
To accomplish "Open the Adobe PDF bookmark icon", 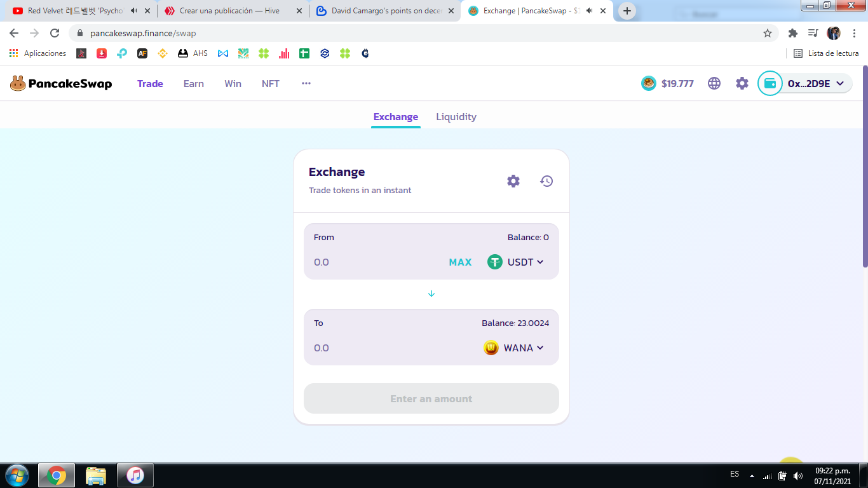I will pos(81,53).
